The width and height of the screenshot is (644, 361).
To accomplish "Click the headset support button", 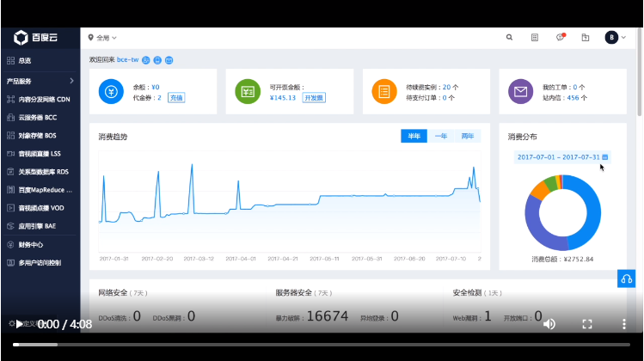I will [x=626, y=278].
